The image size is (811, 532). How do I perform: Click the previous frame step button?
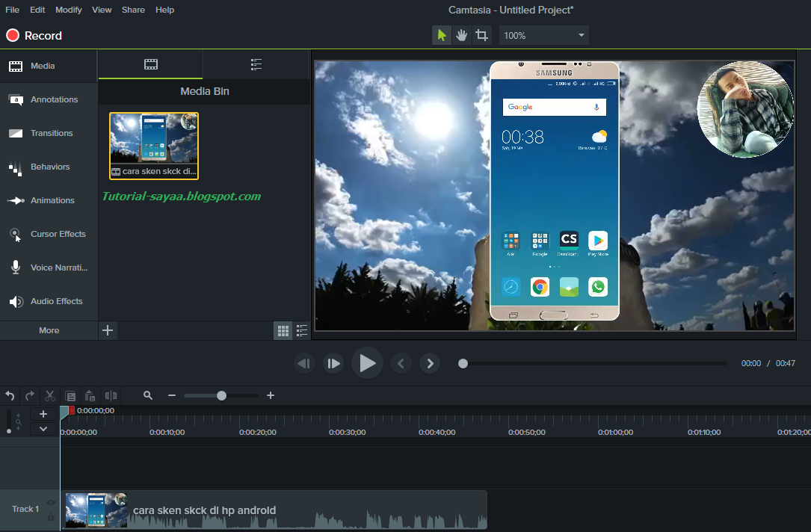pos(304,363)
